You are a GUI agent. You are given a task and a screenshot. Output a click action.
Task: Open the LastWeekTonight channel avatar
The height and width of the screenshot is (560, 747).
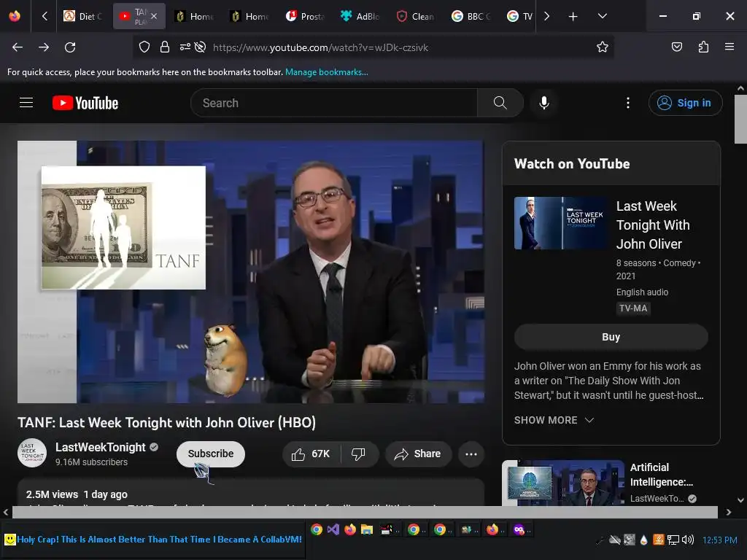(x=32, y=453)
